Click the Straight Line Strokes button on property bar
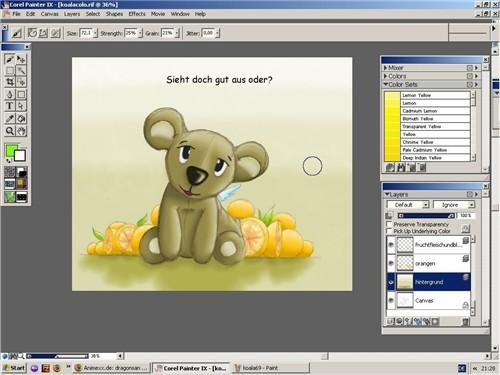 43,33
